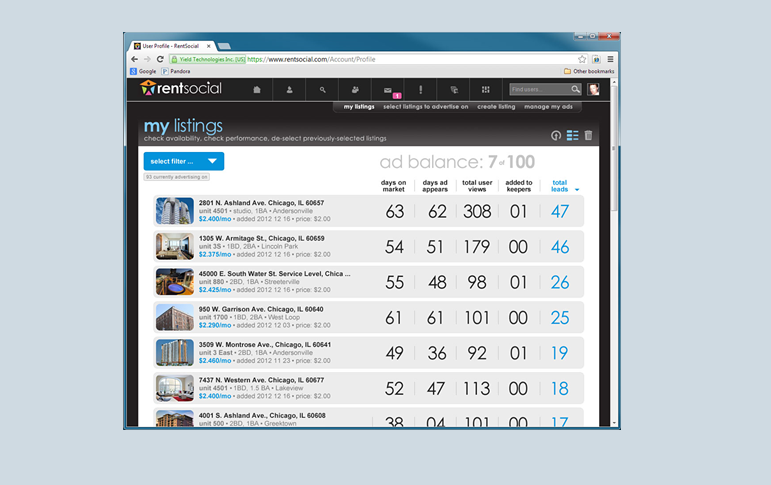771x485 pixels.
Task: Expand the select filter dropdown
Action: pos(184,161)
